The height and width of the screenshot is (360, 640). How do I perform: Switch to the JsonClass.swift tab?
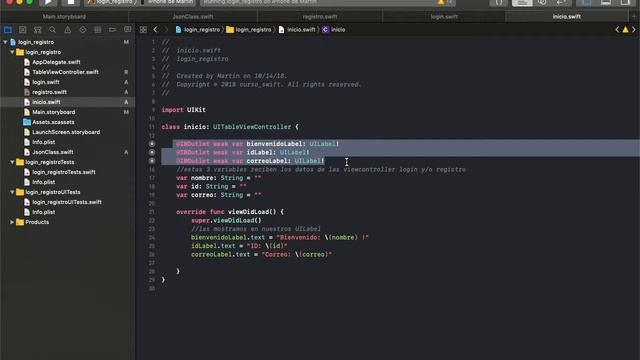tap(193, 17)
